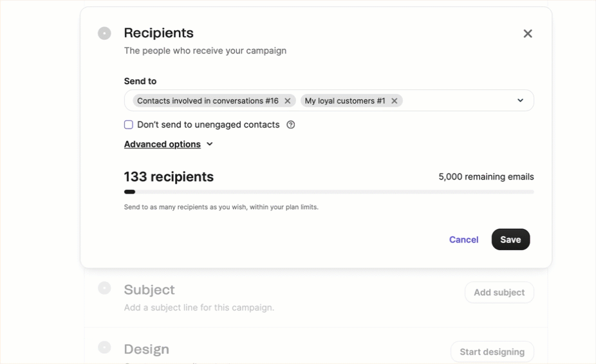Viewport: 596px width, 364px height.
Task: Click the Subject step status circle
Action: [104, 288]
